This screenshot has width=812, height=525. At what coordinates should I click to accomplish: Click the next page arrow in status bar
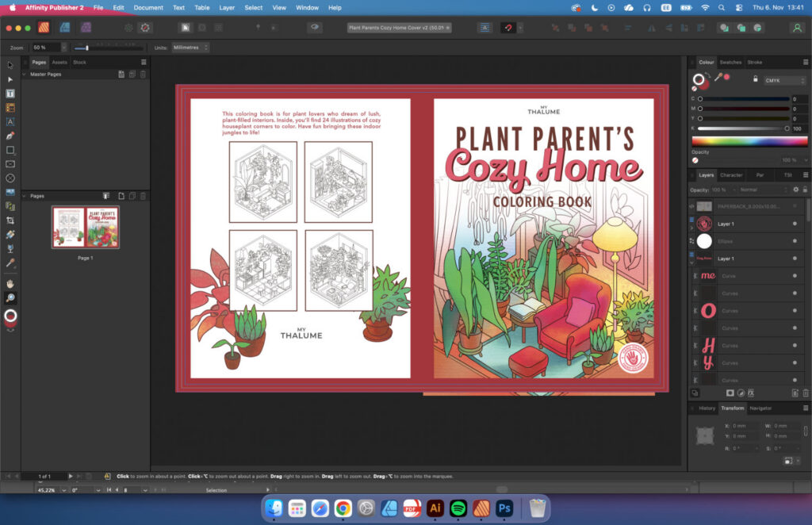(x=71, y=476)
